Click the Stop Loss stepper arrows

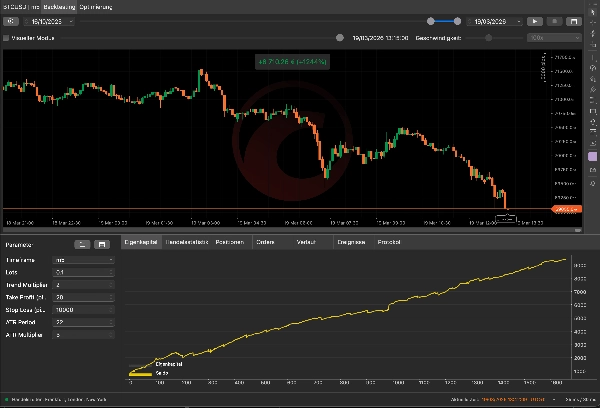click(x=111, y=310)
